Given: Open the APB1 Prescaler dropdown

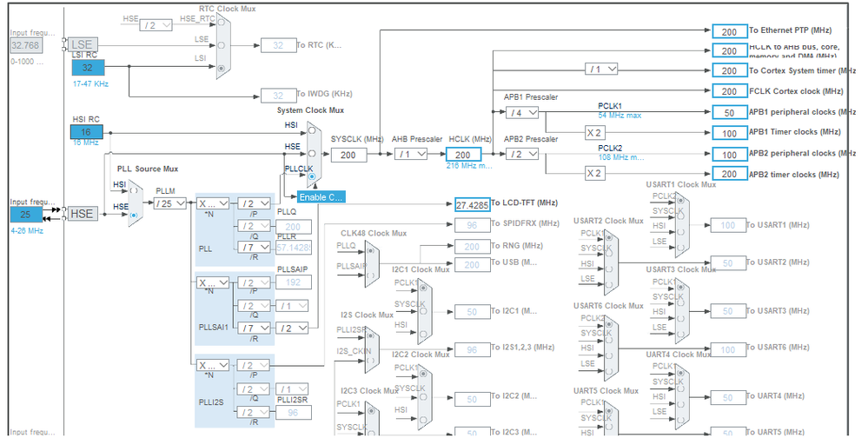Looking at the screenshot, I should click(522, 112).
